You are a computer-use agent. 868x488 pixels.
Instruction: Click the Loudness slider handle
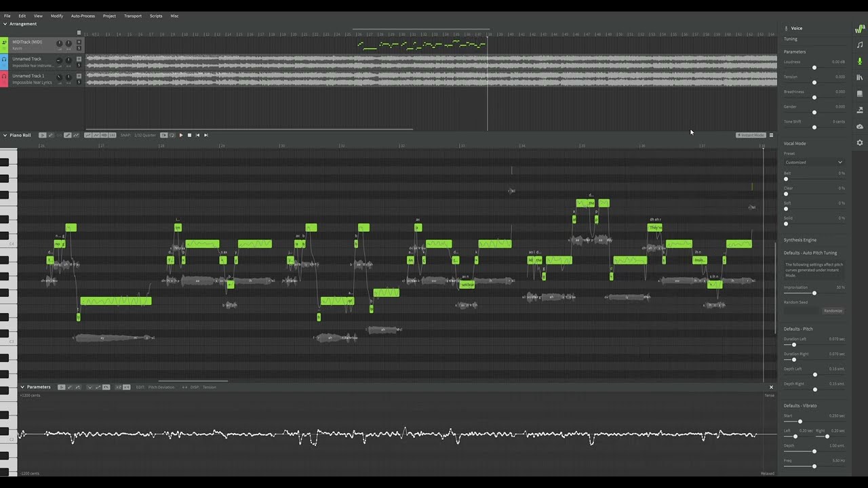(x=814, y=68)
